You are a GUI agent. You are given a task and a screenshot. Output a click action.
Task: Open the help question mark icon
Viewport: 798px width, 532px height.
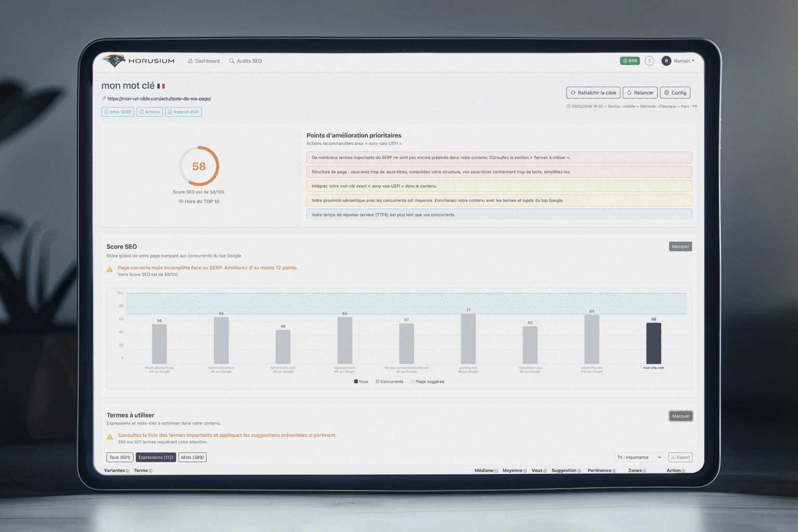[649, 61]
